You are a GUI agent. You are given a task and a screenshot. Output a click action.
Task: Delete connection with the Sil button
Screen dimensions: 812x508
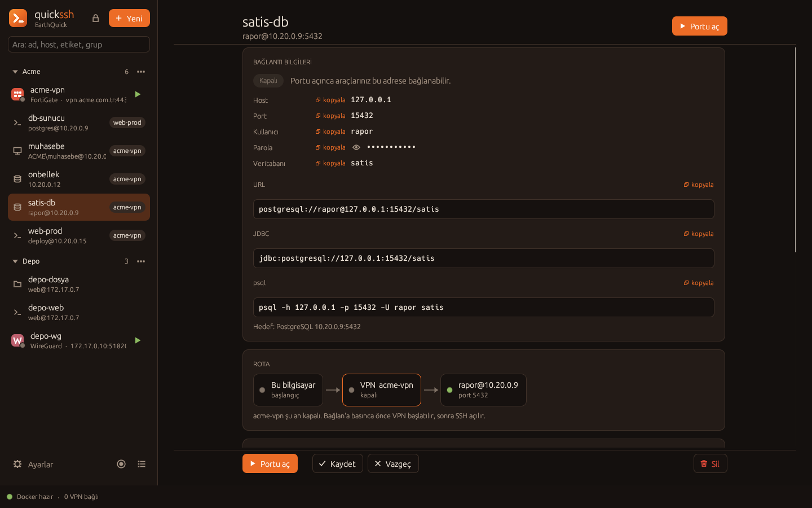click(710, 463)
